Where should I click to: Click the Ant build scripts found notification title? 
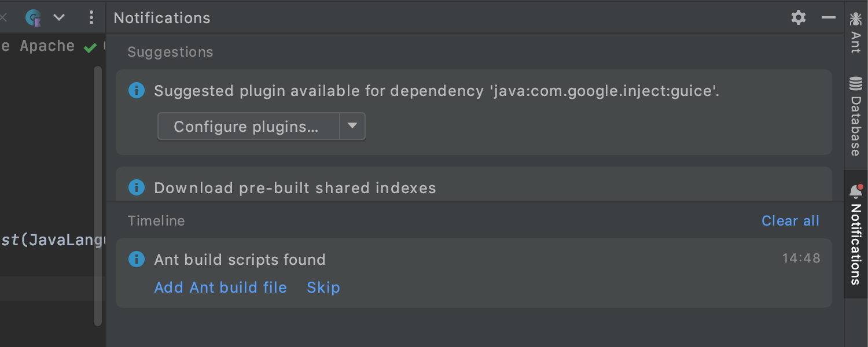[240, 260]
